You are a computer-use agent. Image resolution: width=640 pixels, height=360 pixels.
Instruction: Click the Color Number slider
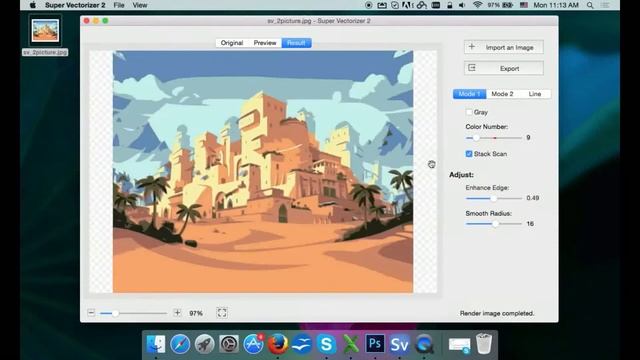point(494,138)
